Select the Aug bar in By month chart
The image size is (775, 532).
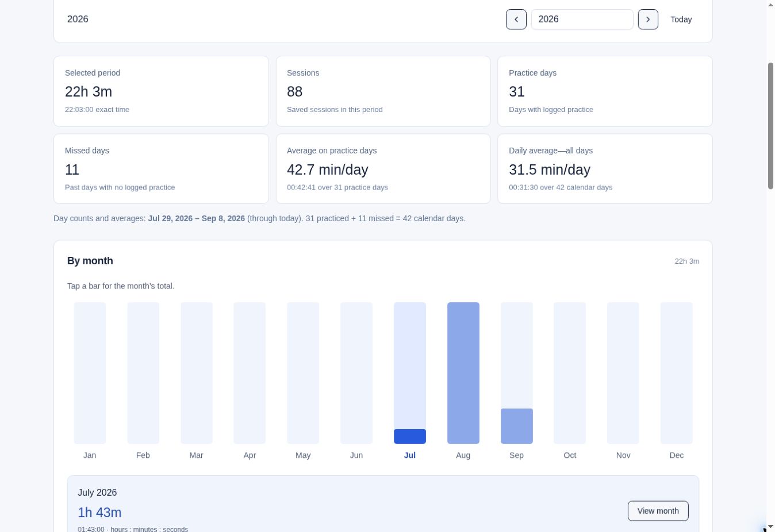[x=463, y=373]
